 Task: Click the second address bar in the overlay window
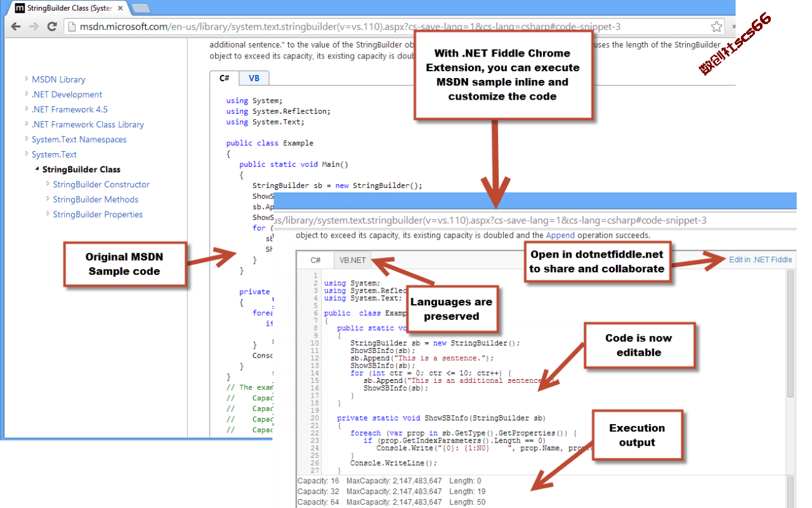tap(534, 220)
